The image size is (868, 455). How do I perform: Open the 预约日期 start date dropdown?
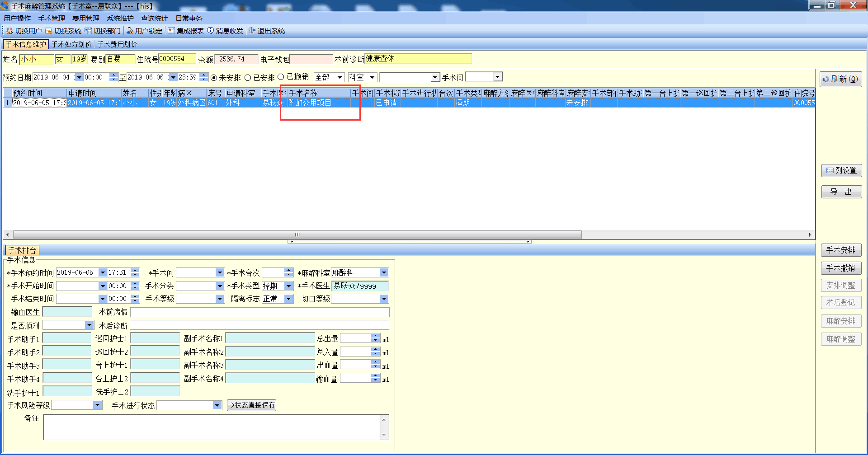(79, 77)
